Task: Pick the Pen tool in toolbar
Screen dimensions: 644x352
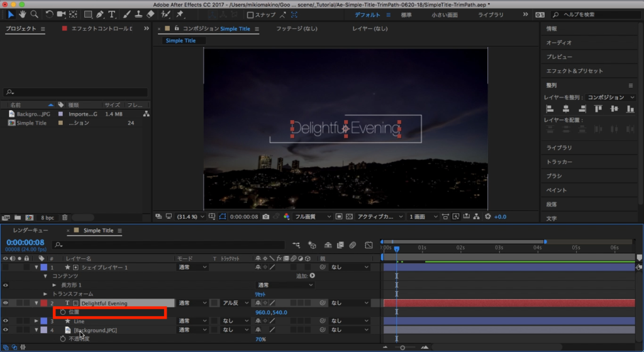Action: (x=99, y=14)
